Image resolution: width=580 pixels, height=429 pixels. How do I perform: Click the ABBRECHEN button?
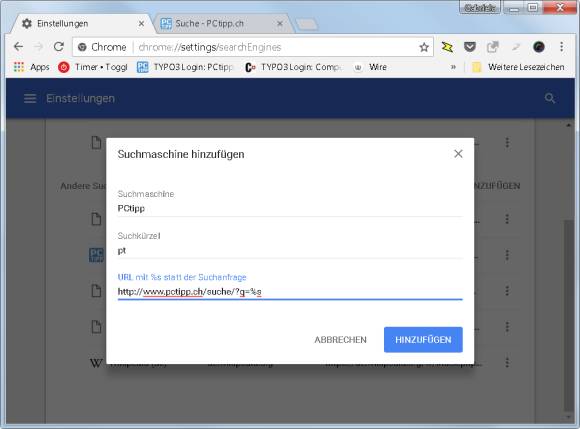pos(340,340)
